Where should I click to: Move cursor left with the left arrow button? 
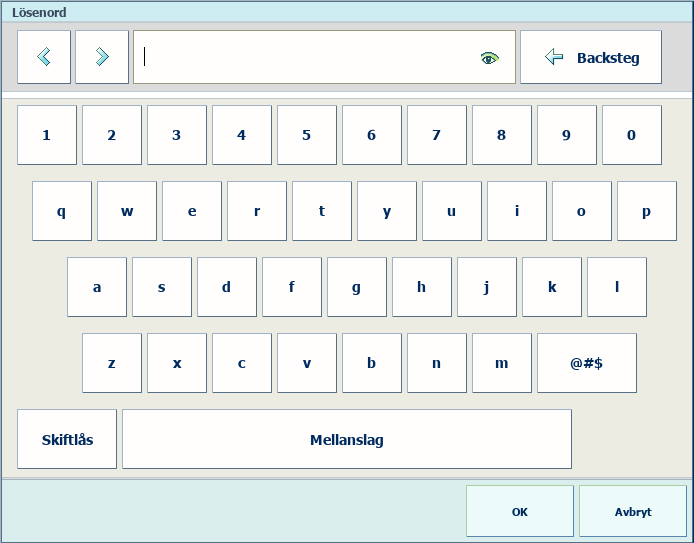pyautogui.click(x=44, y=57)
